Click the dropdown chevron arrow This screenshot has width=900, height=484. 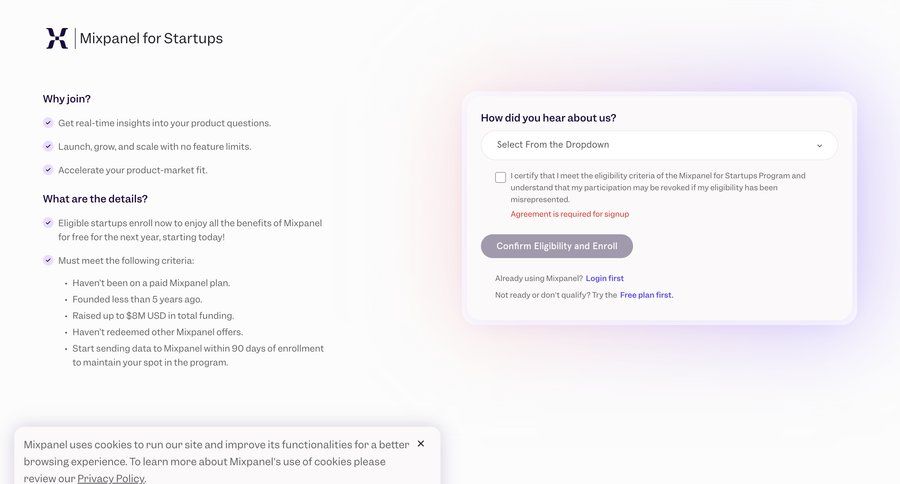click(819, 146)
